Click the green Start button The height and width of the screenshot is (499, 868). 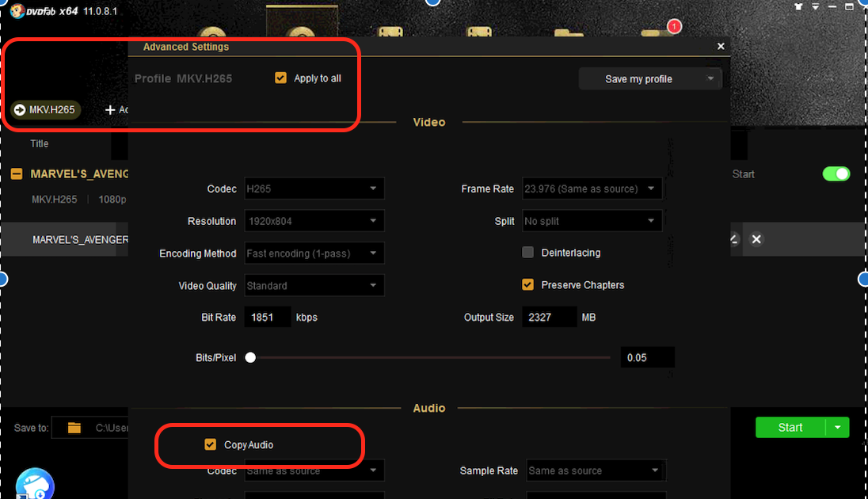[x=790, y=428]
